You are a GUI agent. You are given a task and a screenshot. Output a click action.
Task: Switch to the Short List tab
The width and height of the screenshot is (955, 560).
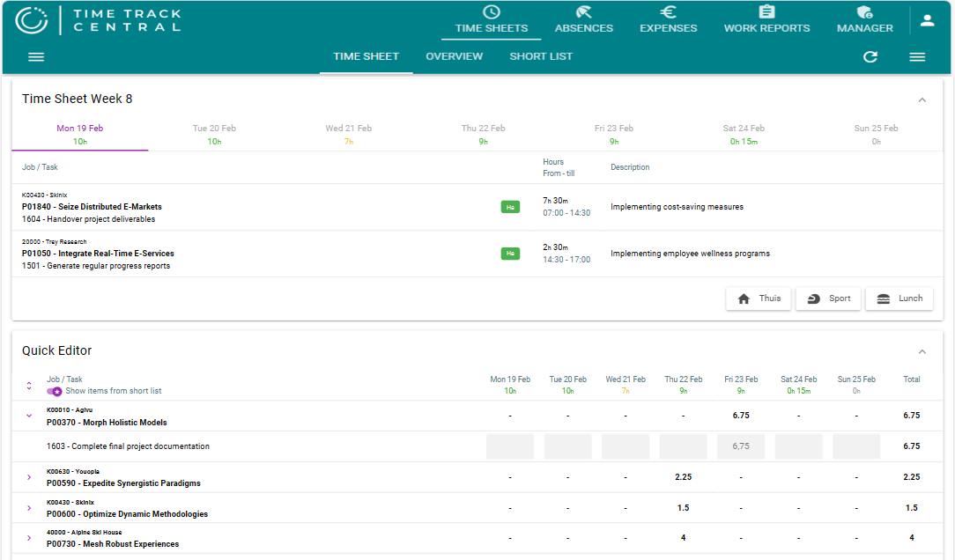541,56
